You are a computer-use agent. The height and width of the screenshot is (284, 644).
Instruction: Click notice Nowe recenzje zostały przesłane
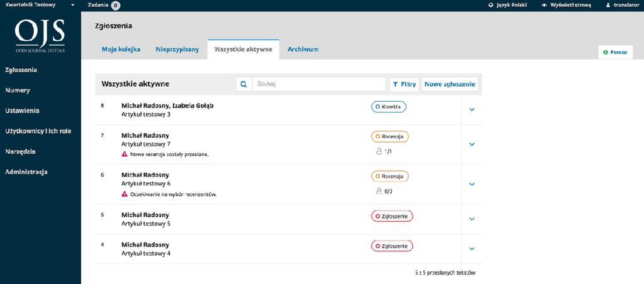(x=170, y=155)
